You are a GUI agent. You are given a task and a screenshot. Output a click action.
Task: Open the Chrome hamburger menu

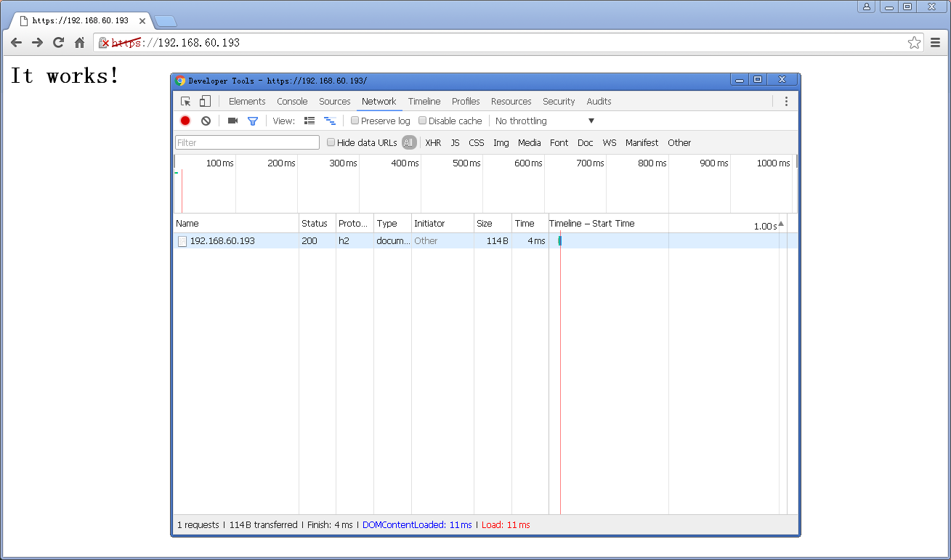[x=936, y=43]
